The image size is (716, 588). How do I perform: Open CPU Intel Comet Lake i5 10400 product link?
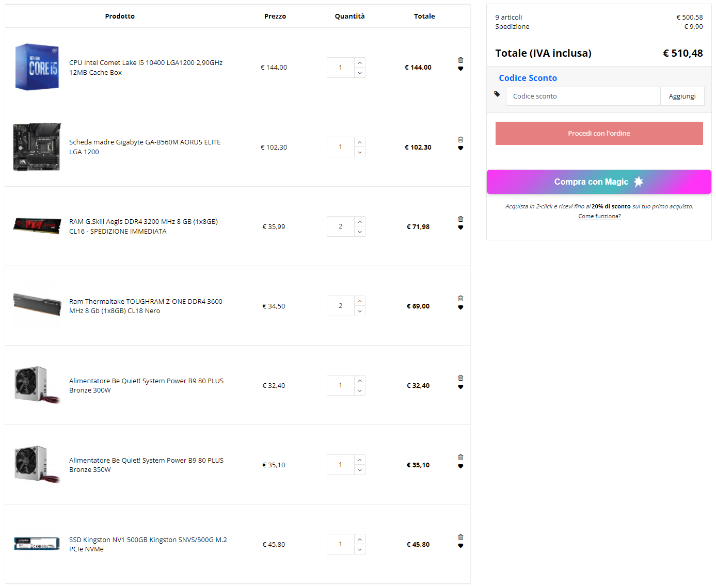tap(146, 68)
